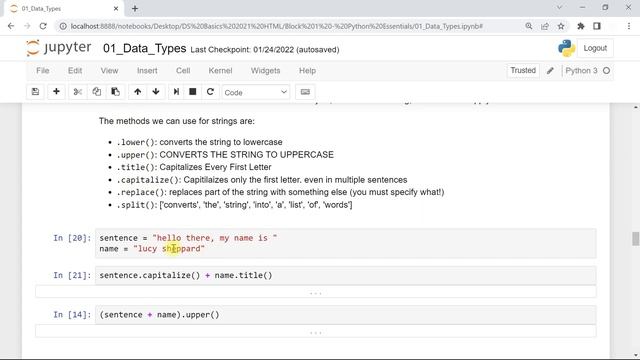Click into code cell In [20]
The height and width of the screenshot is (360, 640).
coord(345,243)
